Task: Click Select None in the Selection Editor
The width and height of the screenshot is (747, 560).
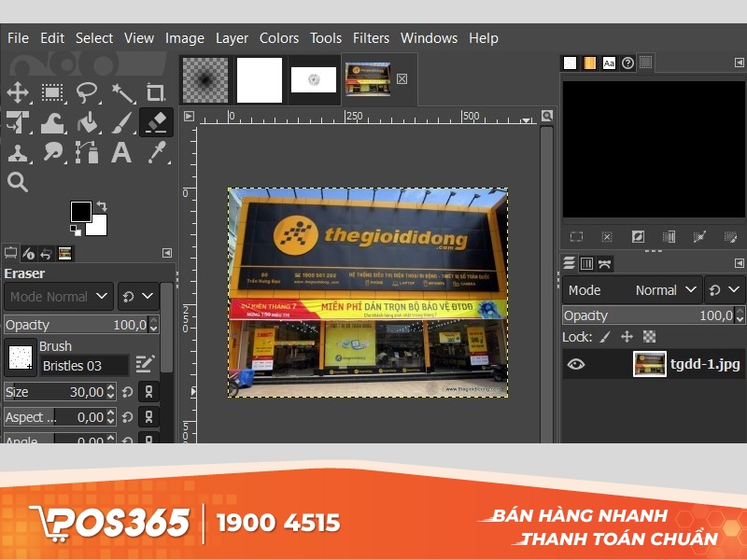Action: (607, 237)
